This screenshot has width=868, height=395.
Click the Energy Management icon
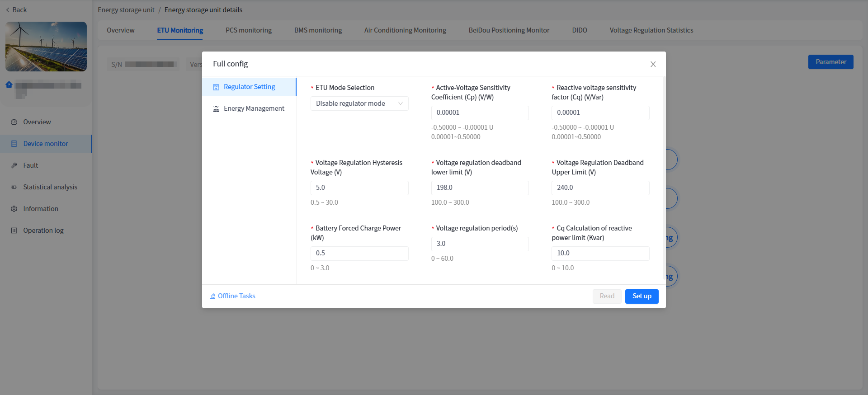216,109
